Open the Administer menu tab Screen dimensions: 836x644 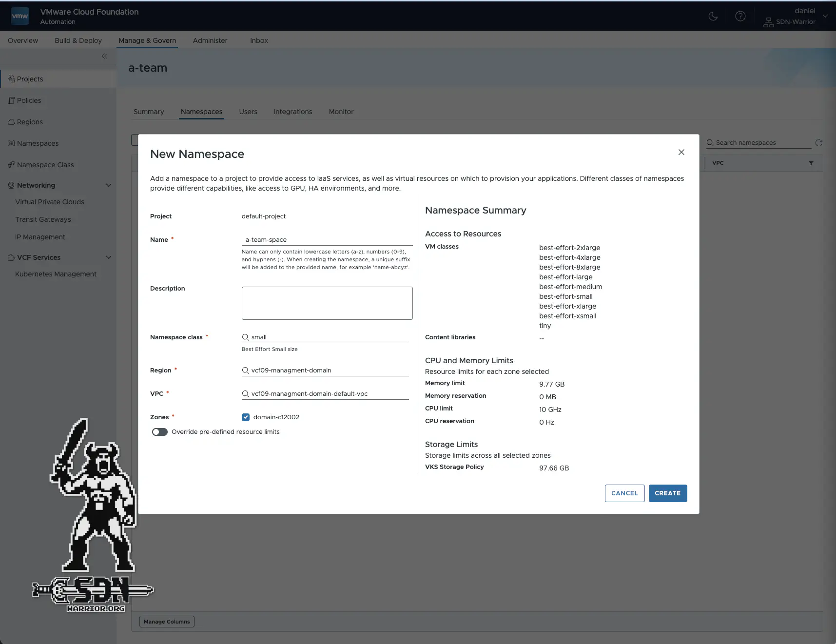pos(210,40)
